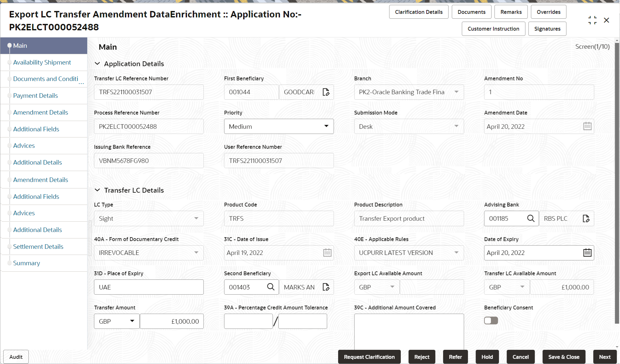Click the Issuing Bank Reference input field
The height and width of the screenshot is (364, 620).
click(149, 160)
